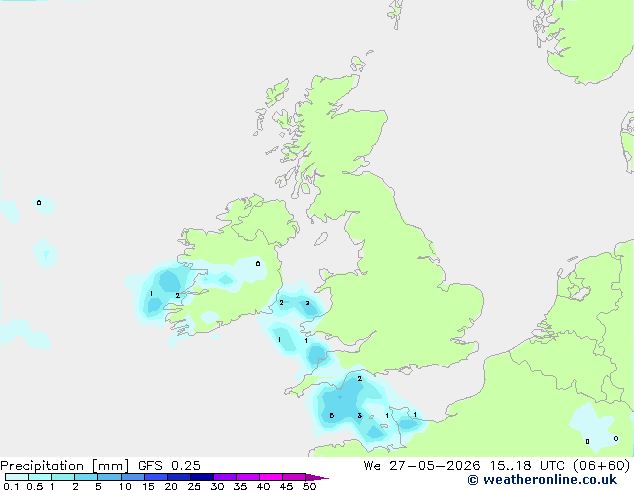Click the 35–40 mm violet legend swatch
The width and height of the screenshot is (634, 490).
coord(247,477)
